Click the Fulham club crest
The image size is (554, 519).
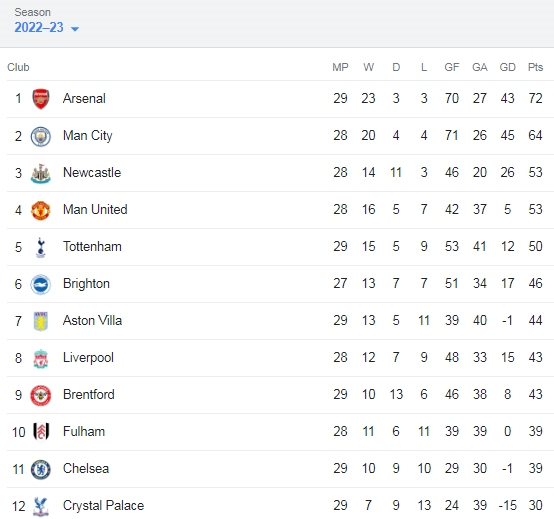click(41, 432)
